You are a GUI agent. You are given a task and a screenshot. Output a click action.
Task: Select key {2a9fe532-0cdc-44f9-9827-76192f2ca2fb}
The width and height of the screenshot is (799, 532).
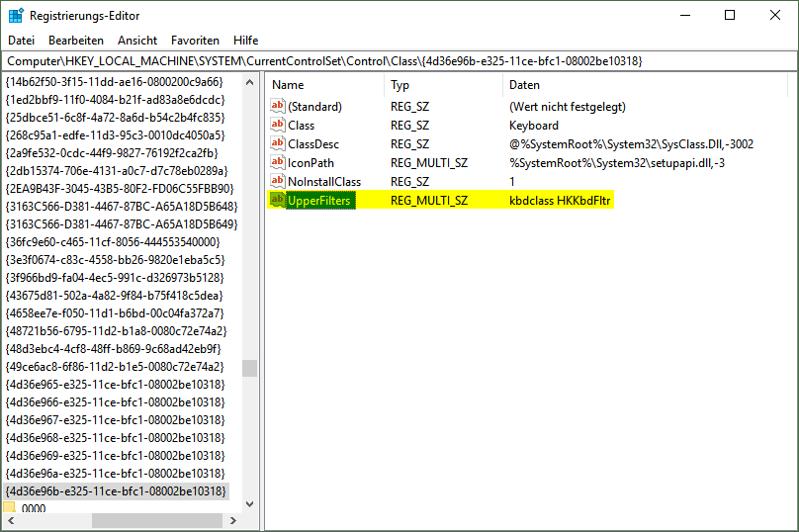(x=112, y=153)
